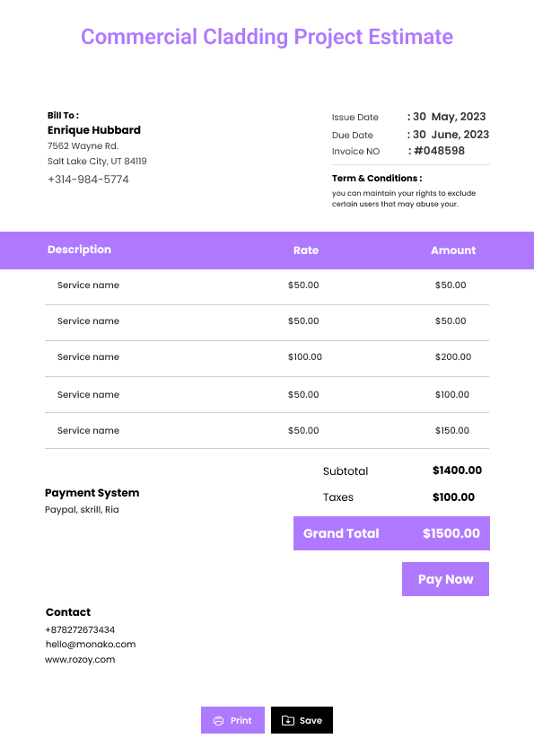Click the $100.00 rate in third row
Image resolution: width=534 pixels, height=756 pixels.
(x=305, y=356)
